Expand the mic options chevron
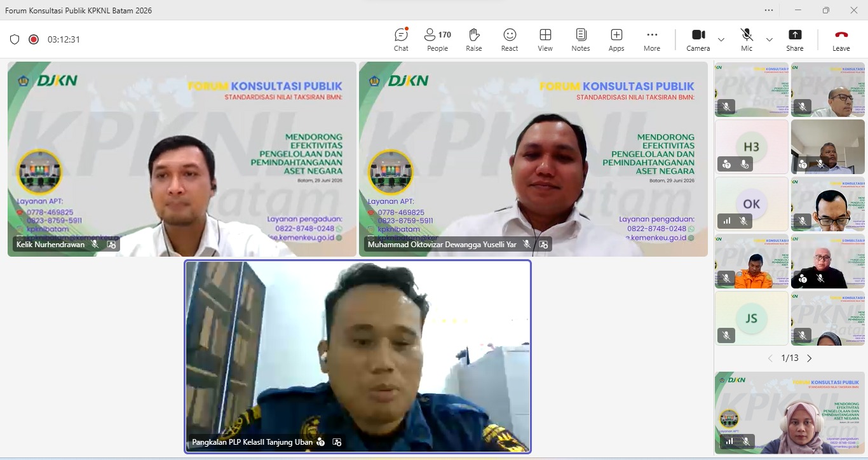 tap(770, 39)
